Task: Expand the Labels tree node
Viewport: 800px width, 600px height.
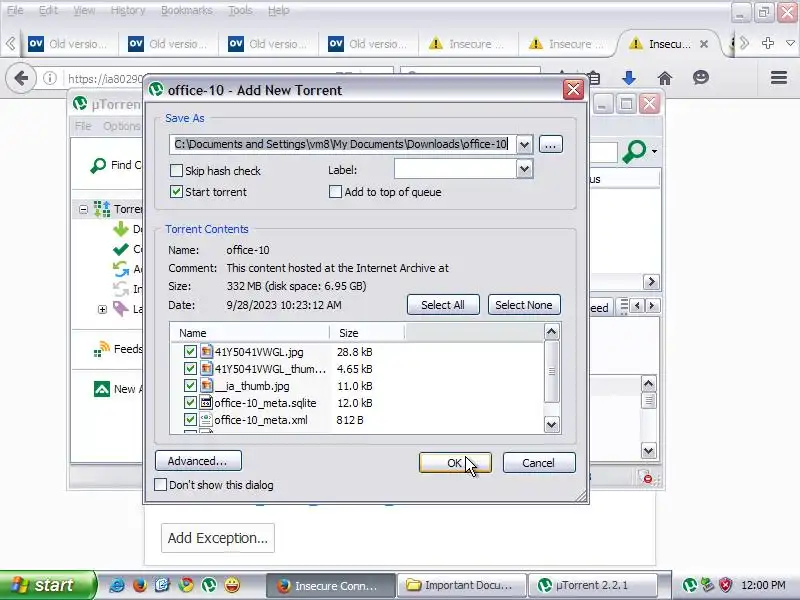Action: click(x=102, y=309)
